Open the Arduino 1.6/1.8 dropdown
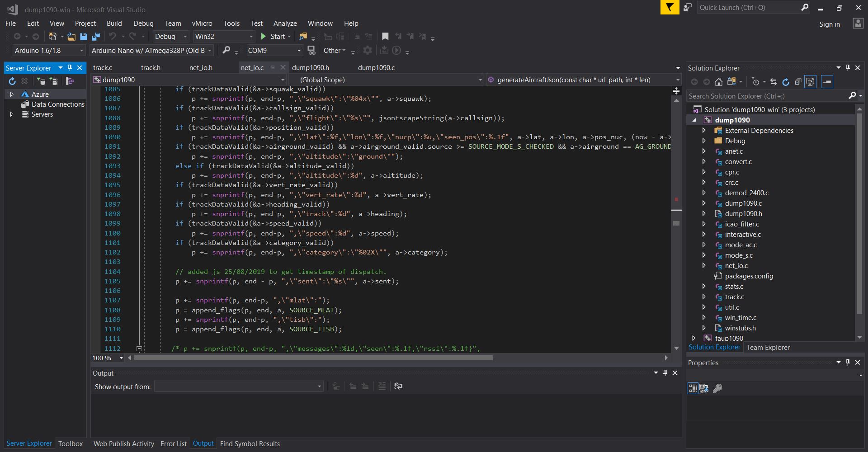The height and width of the screenshot is (452, 868). [x=49, y=50]
